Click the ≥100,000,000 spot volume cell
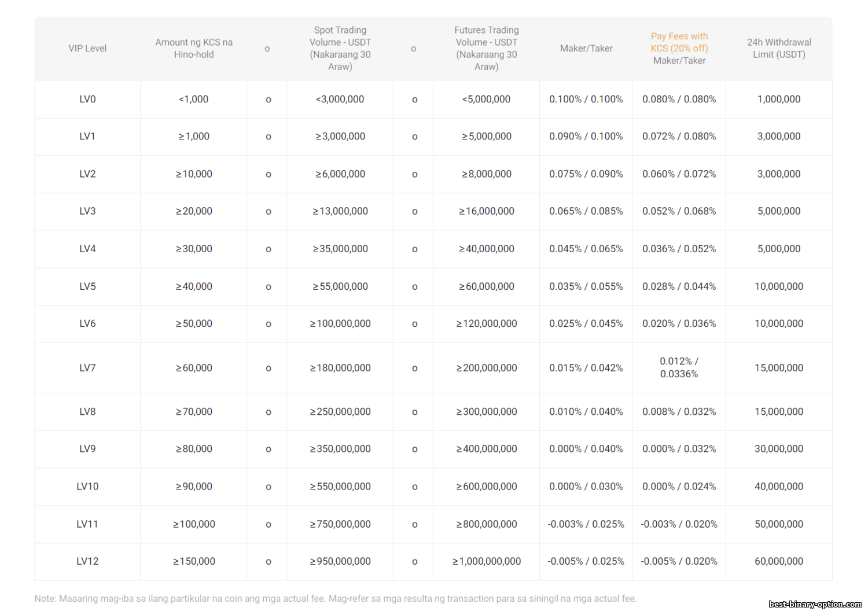 tap(340, 324)
